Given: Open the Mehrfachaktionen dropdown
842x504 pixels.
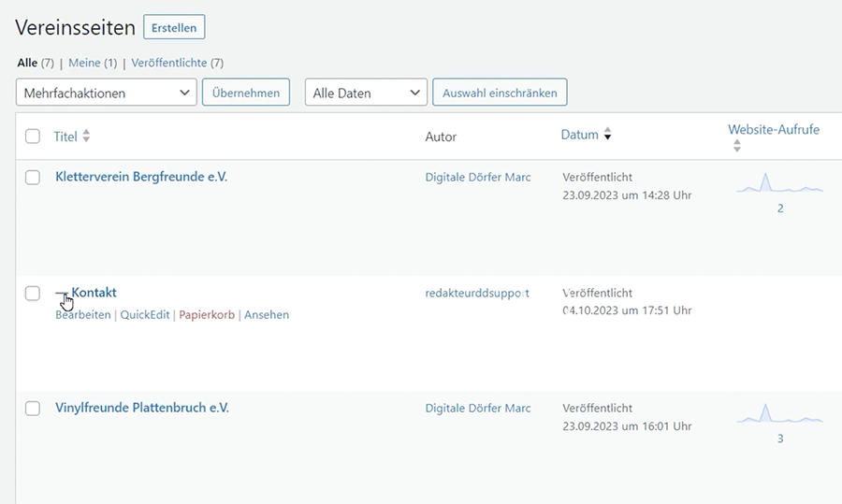Looking at the screenshot, I should pyautogui.click(x=106, y=93).
